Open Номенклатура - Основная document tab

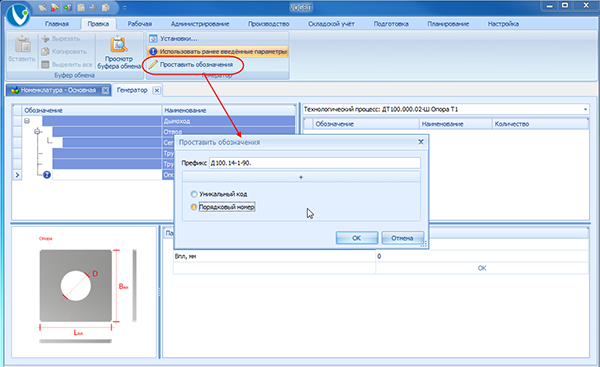point(59,90)
